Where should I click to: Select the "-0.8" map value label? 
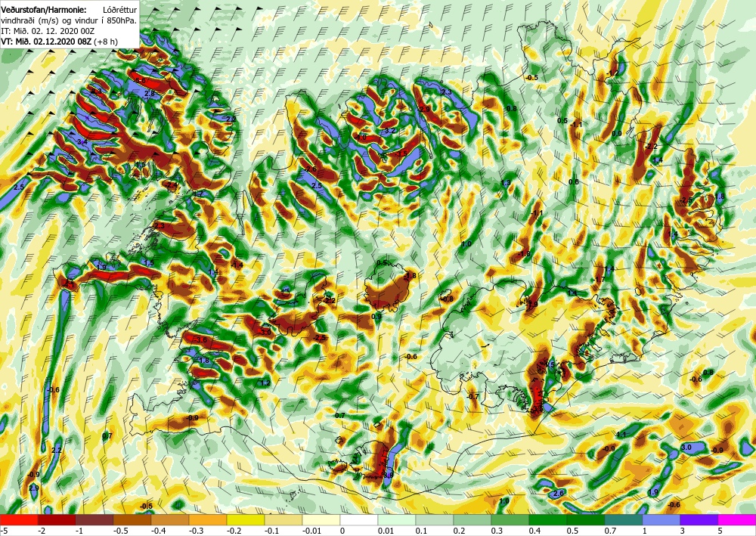(448, 299)
